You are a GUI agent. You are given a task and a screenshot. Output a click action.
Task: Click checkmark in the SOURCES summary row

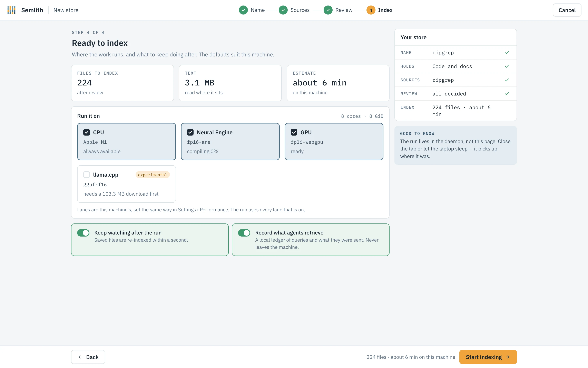507,80
